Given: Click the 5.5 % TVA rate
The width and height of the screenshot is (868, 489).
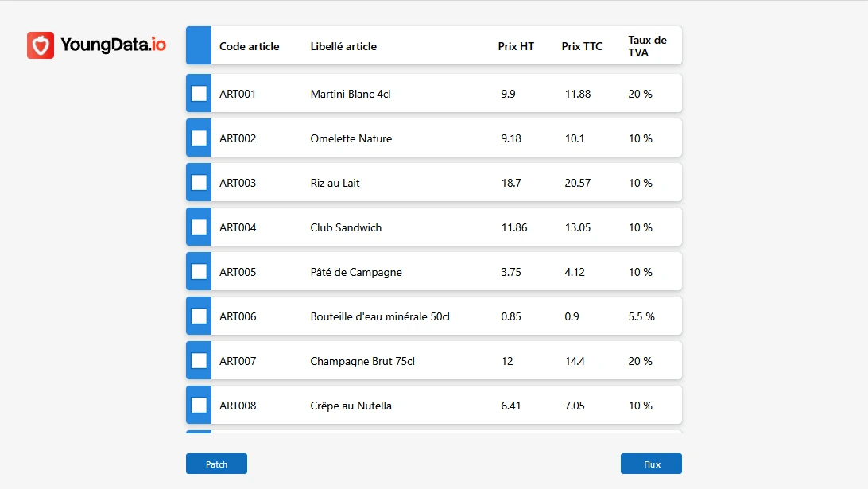Looking at the screenshot, I should tap(641, 316).
